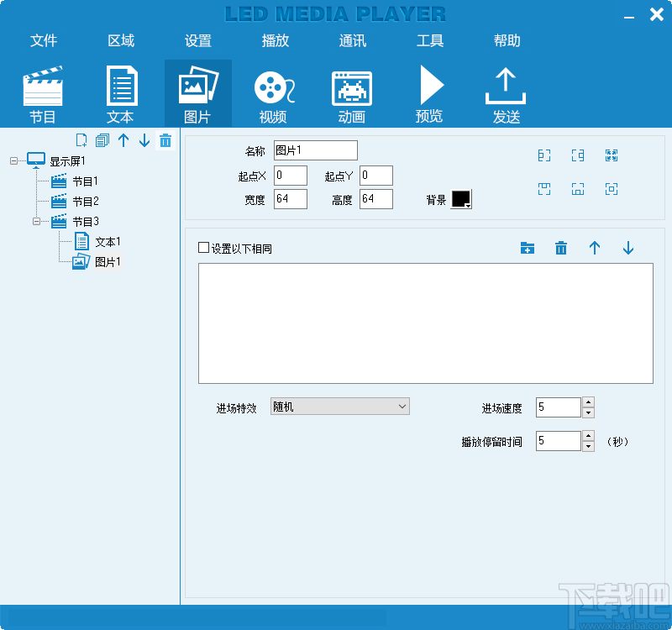The width and height of the screenshot is (672, 630).
Task: Click the copy program icon above the tree
Action: 102,140
